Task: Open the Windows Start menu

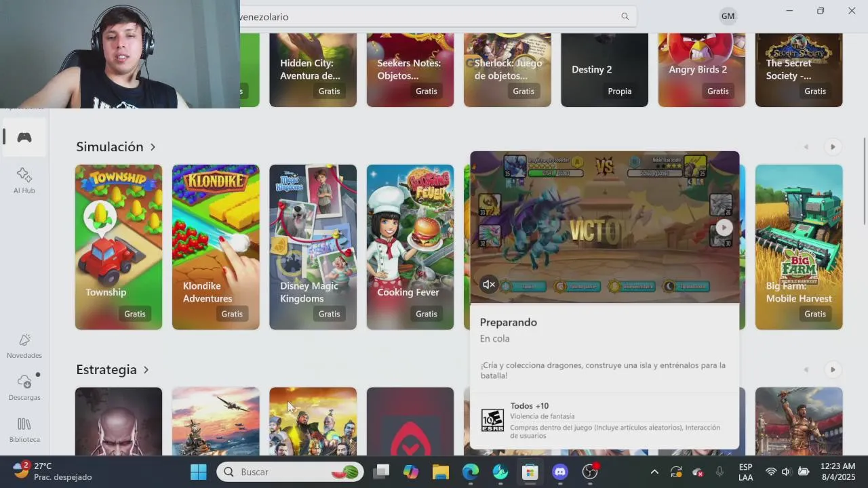Action: point(199,472)
